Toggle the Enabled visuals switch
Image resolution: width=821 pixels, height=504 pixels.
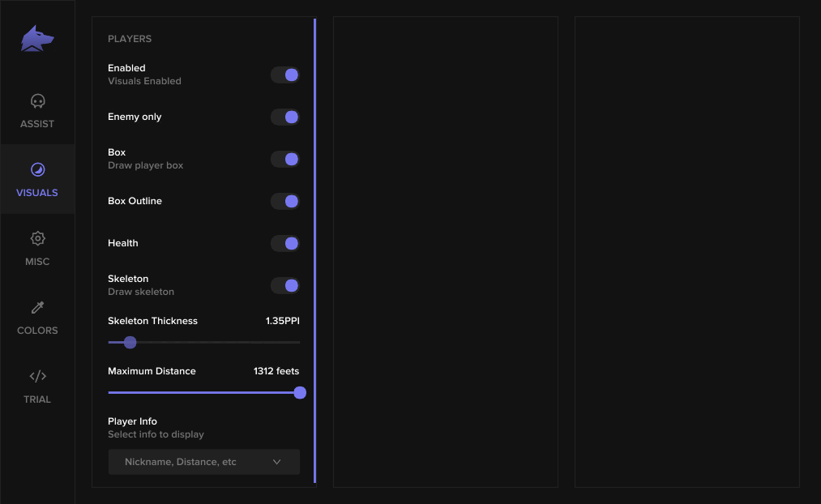click(284, 75)
